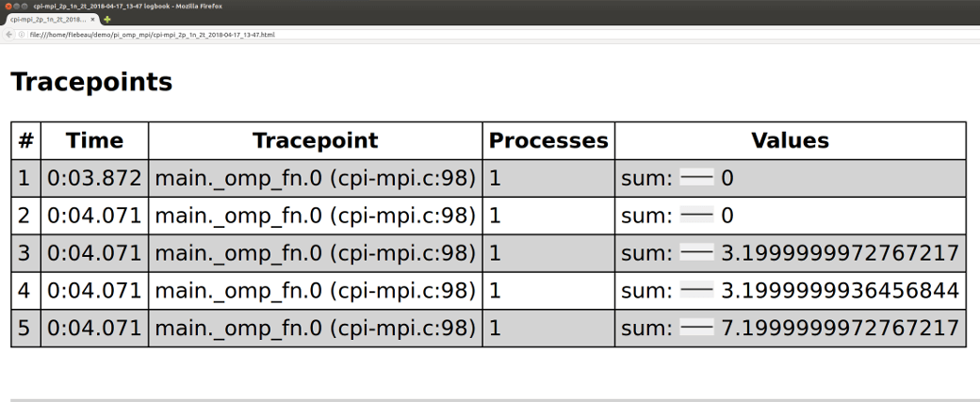Select the Processes column header
Viewport: 980px width, 402px height.
coord(548,140)
